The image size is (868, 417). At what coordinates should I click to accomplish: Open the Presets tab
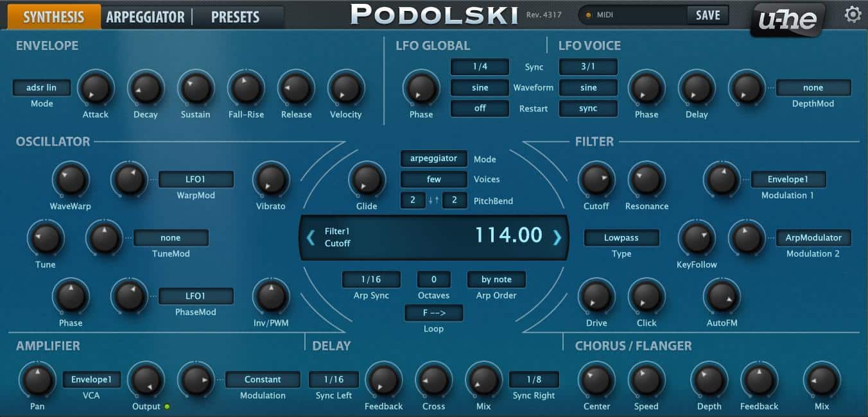[235, 17]
